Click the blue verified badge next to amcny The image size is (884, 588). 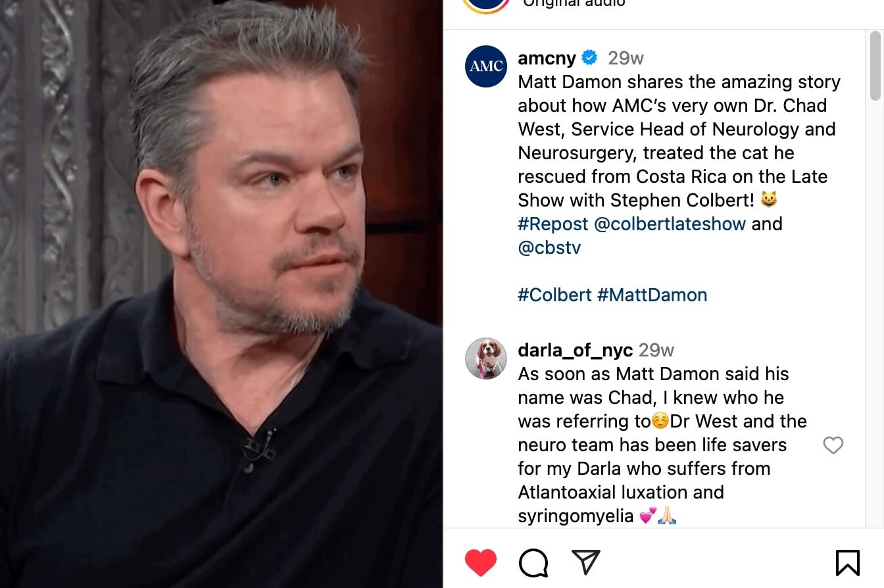pyautogui.click(x=590, y=58)
